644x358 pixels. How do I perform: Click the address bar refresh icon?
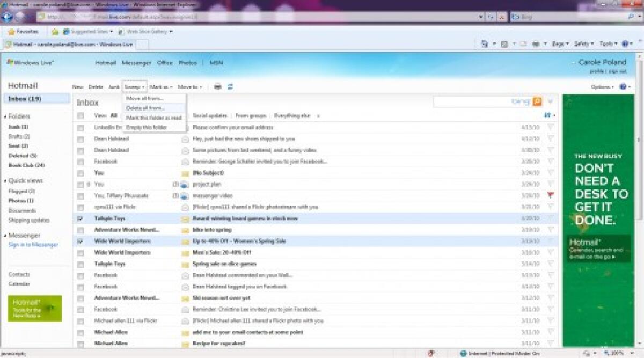point(492,17)
